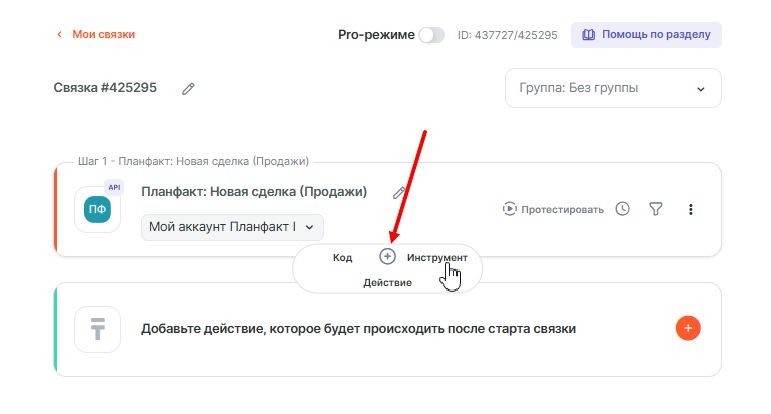Click the Связка #425295 title
The height and width of the screenshot is (414, 771).
pos(105,88)
